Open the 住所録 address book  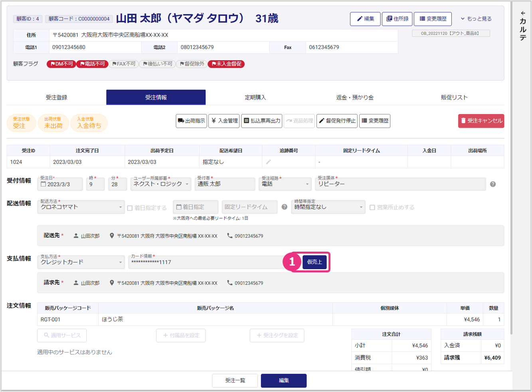coord(397,19)
